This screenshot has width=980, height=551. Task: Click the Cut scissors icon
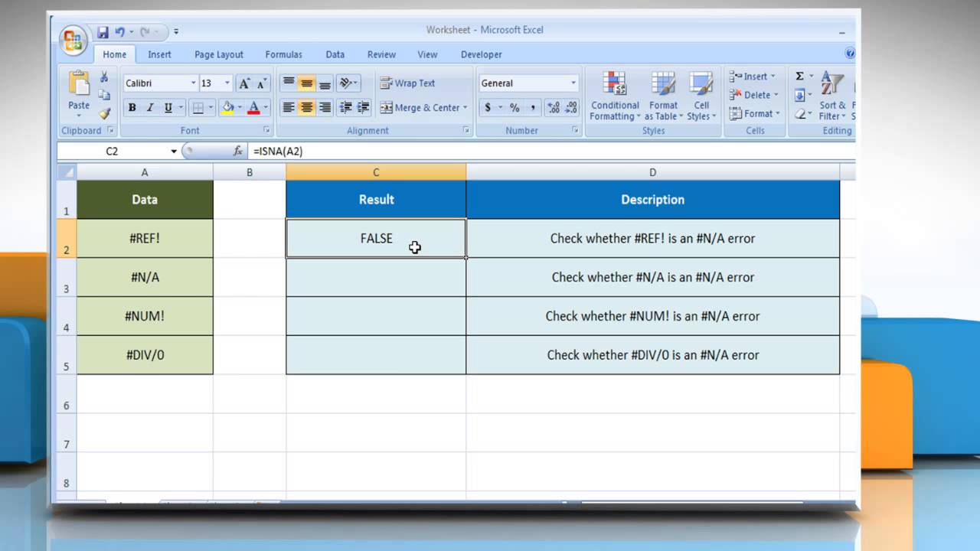(104, 77)
